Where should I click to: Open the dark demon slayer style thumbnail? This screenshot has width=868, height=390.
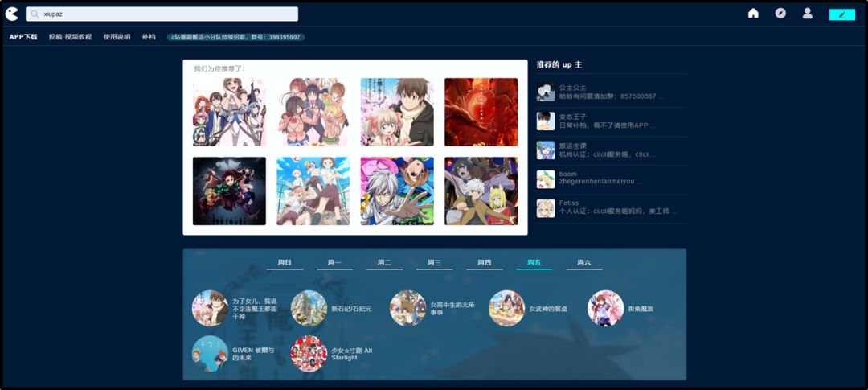coord(229,191)
